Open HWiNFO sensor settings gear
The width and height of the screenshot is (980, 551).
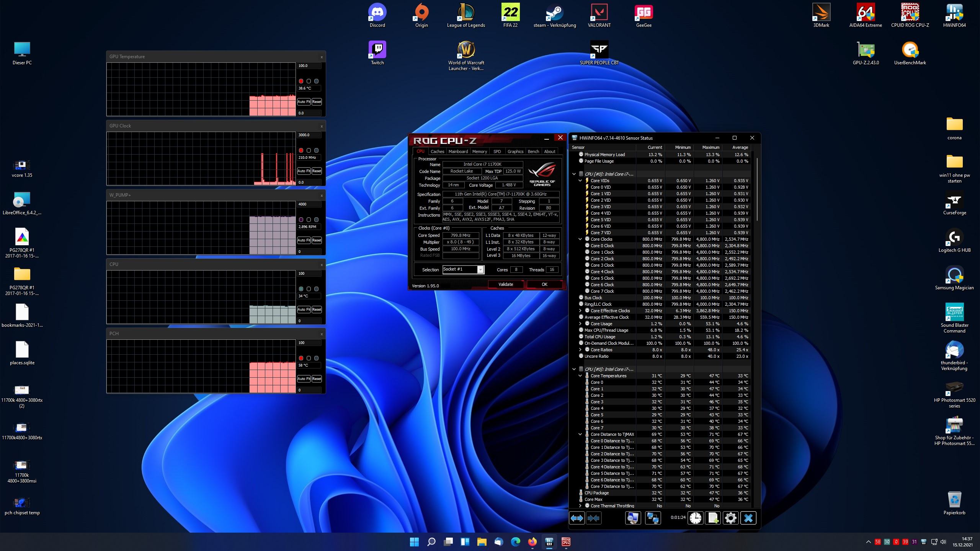click(x=730, y=518)
